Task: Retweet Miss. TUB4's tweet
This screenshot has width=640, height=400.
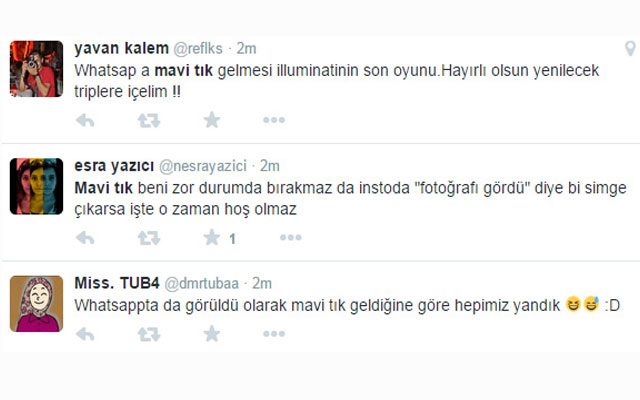Action: [x=149, y=334]
